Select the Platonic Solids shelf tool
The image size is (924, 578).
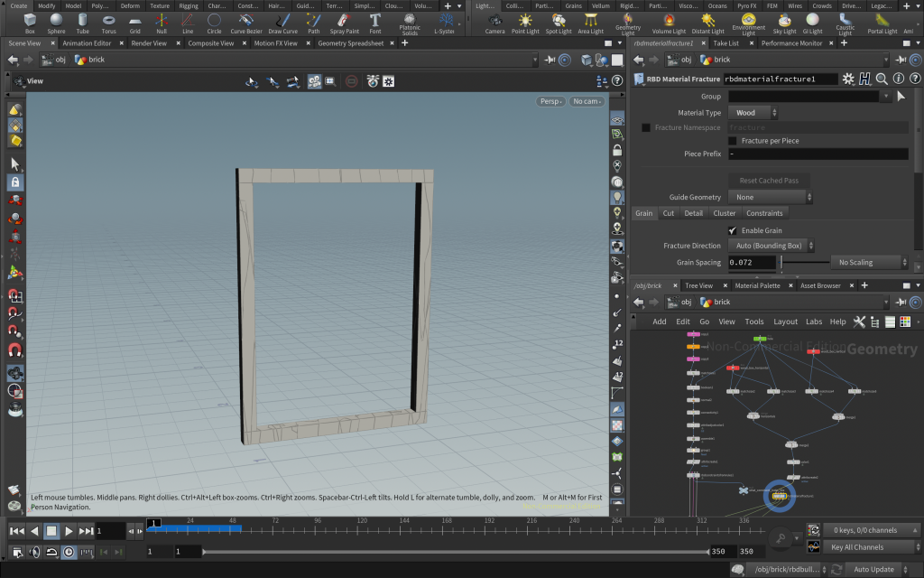tap(410, 24)
